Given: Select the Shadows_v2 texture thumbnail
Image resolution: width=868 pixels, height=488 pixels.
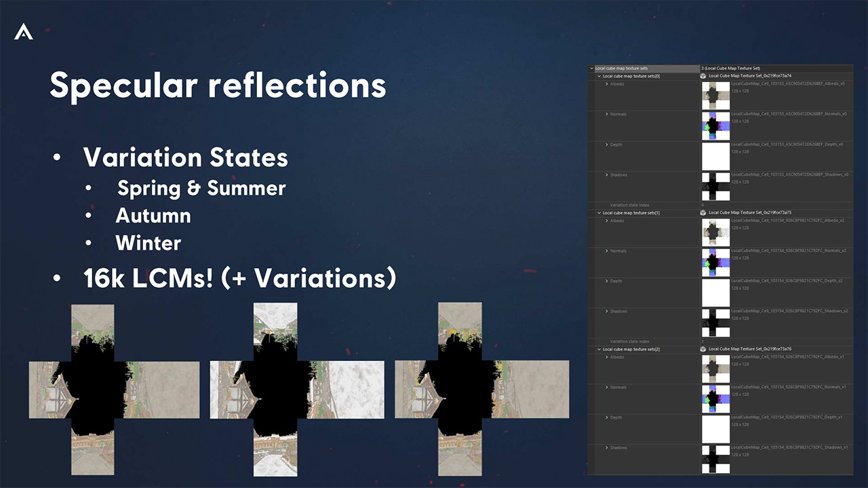Looking at the screenshot, I should 715,323.
